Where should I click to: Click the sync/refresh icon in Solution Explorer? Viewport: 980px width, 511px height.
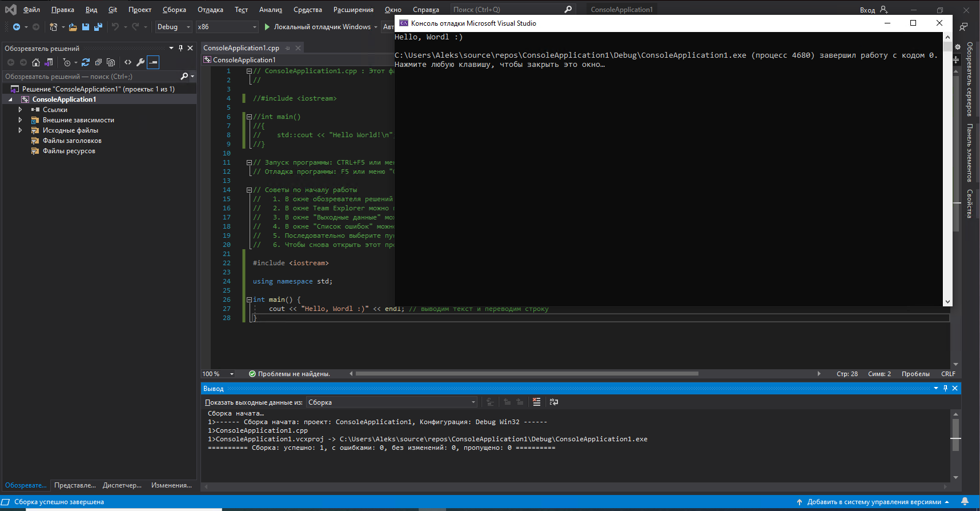(86, 62)
